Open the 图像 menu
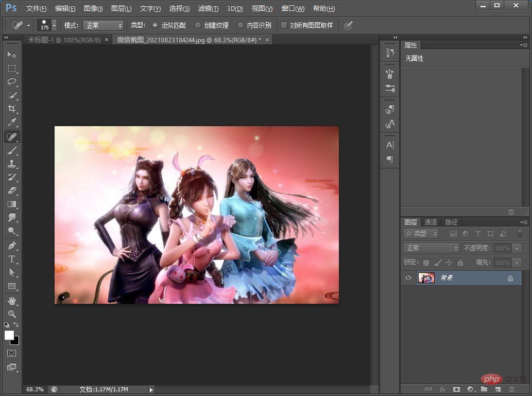Viewport: 532px width, 396px height. [x=93, y=8]
